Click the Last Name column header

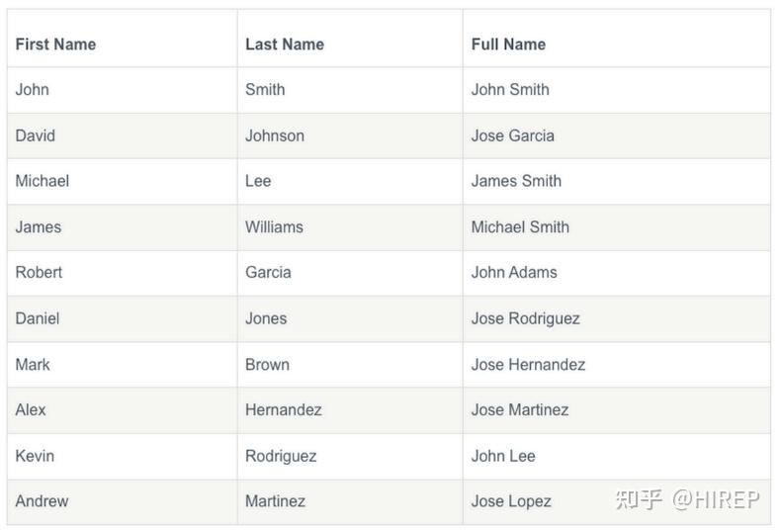click(x=285, y=44)
